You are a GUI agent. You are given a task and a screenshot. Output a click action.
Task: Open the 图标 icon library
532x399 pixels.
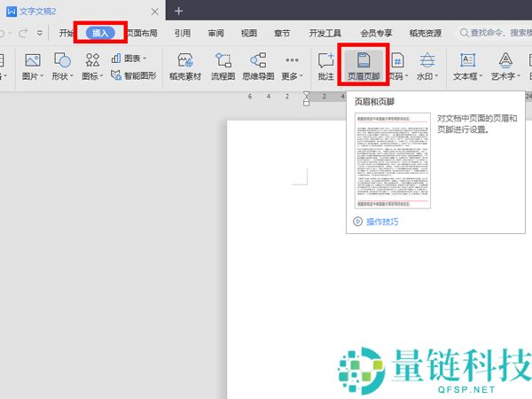tap(92, 66)
